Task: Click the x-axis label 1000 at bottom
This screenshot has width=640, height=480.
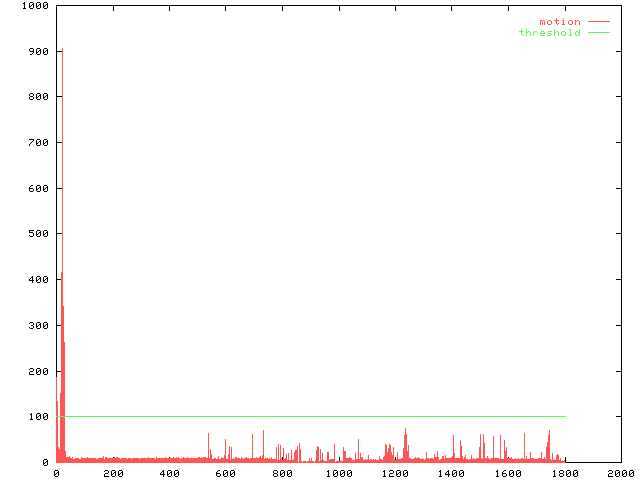Action: point(338,474)
